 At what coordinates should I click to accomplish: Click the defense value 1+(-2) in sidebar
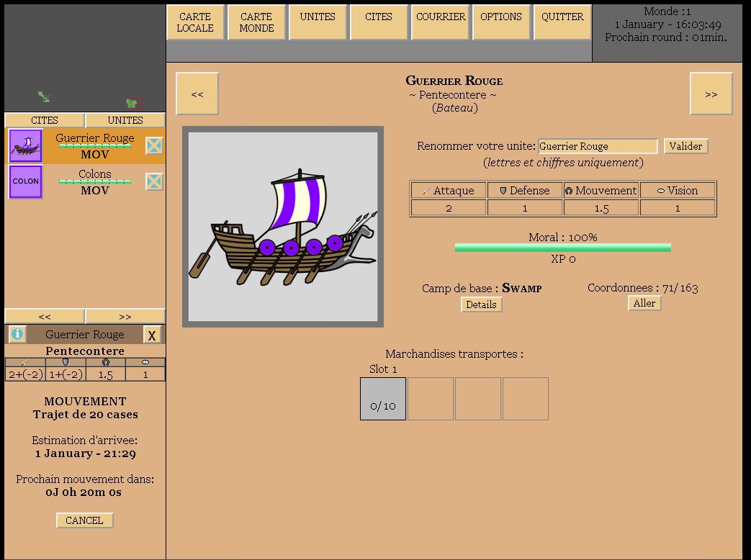[x=66, y=374]
